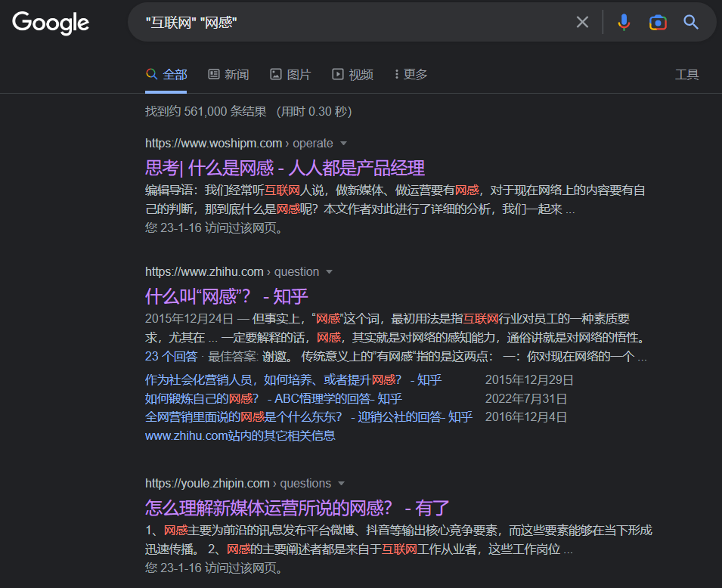Open result 怎么理解新媒体运营所说的网感
The image size is (722, 588).
(297, 509)
